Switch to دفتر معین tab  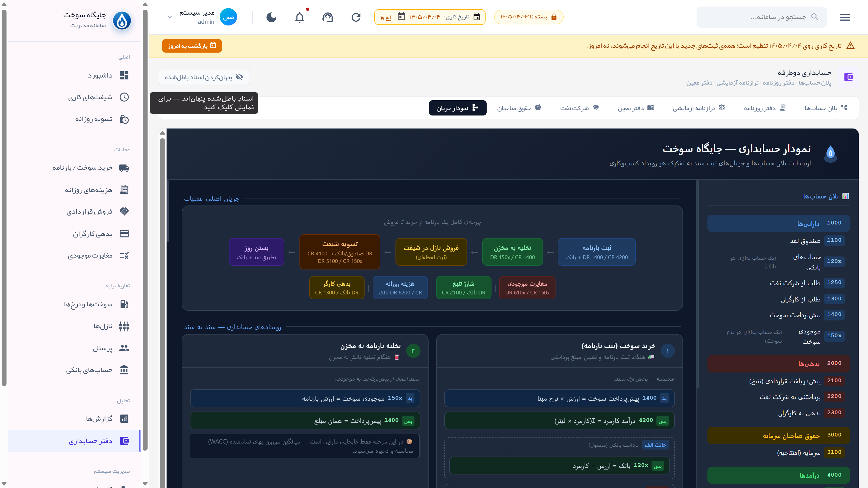(636, 108)
